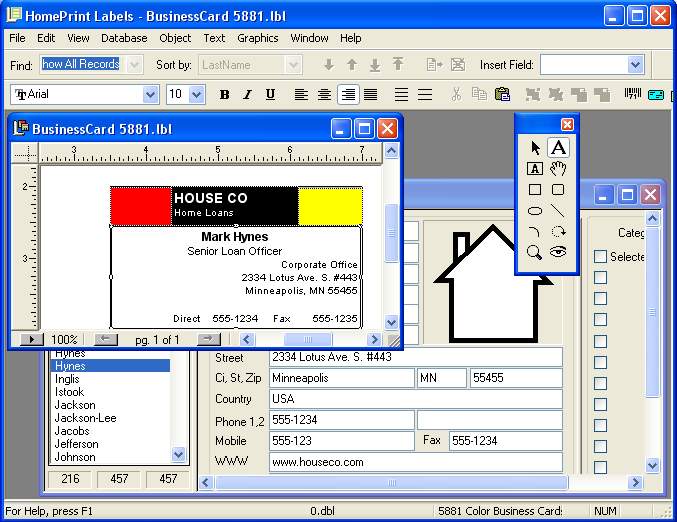
Task: Open the Window menu
Action: 309,38
